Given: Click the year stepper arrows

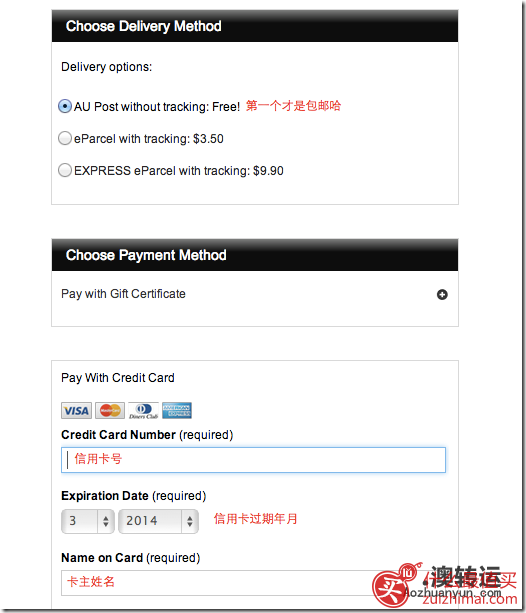Looking at the screenshot, I should click(190, 521).
